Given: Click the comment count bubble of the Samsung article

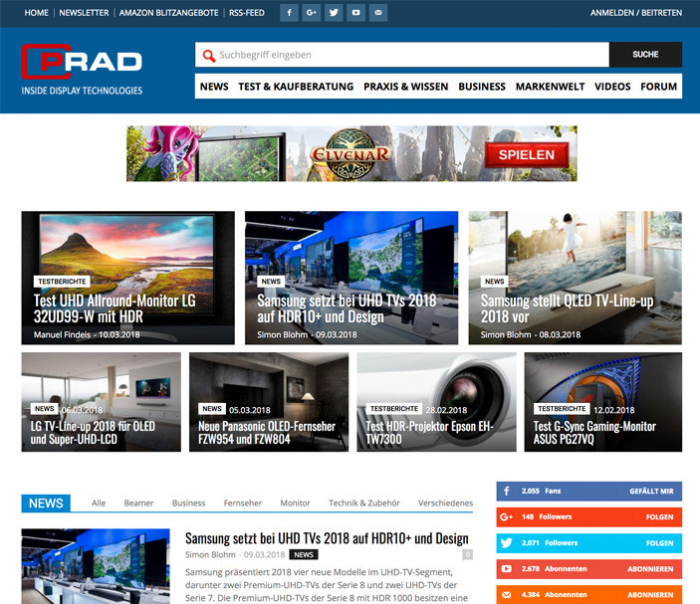Looking at the screenshot, I should coord(467,554).
